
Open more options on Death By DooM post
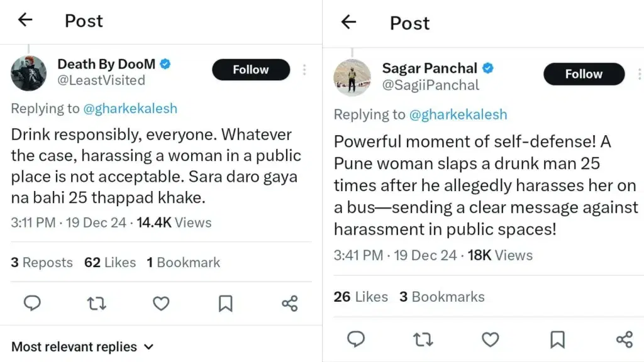pyautogui.click(x=304, y=70)
